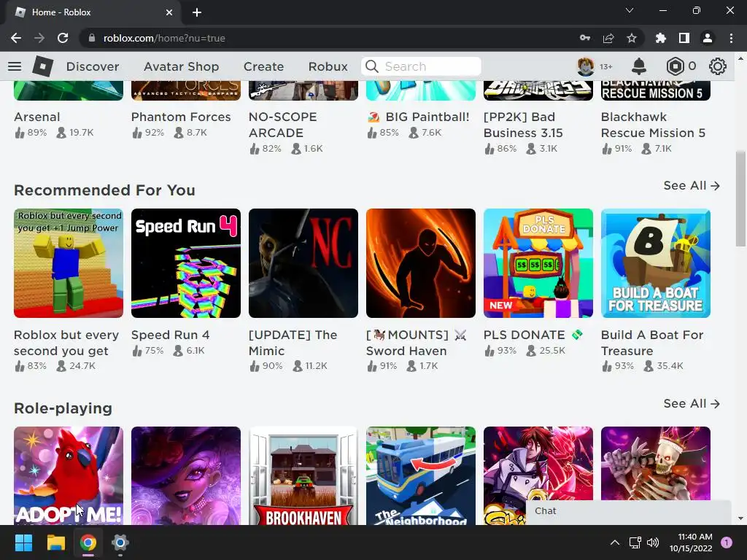
Task: Open the Robux balance icon
Action: [x=675, y=66]
